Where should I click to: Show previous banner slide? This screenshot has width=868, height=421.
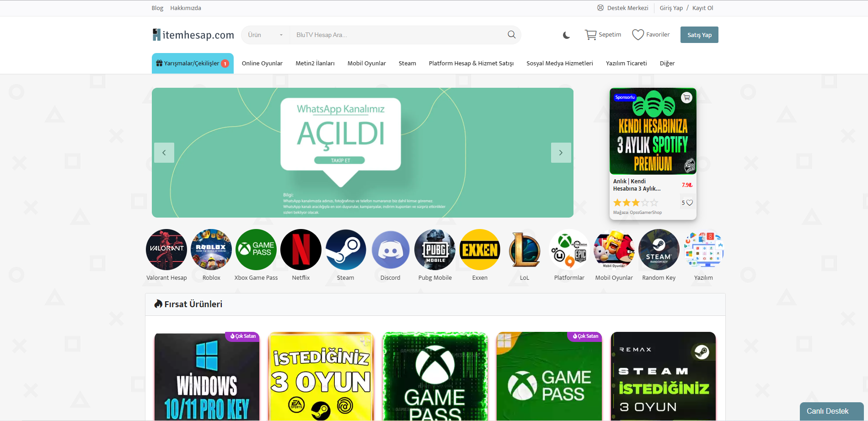(x=164, y=153)
